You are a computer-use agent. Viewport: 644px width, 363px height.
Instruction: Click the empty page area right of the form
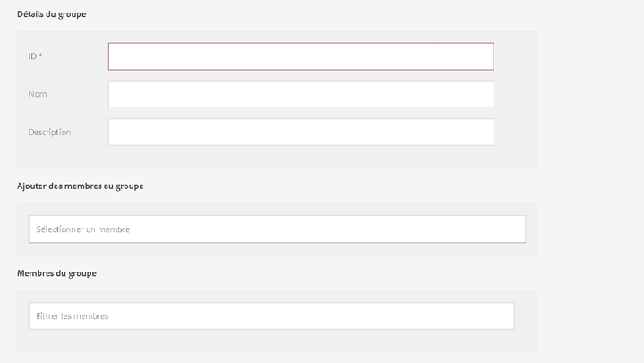point(591,179)
